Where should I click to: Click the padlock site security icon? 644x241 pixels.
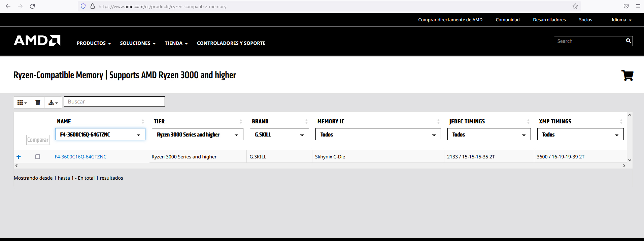point(93,6)
